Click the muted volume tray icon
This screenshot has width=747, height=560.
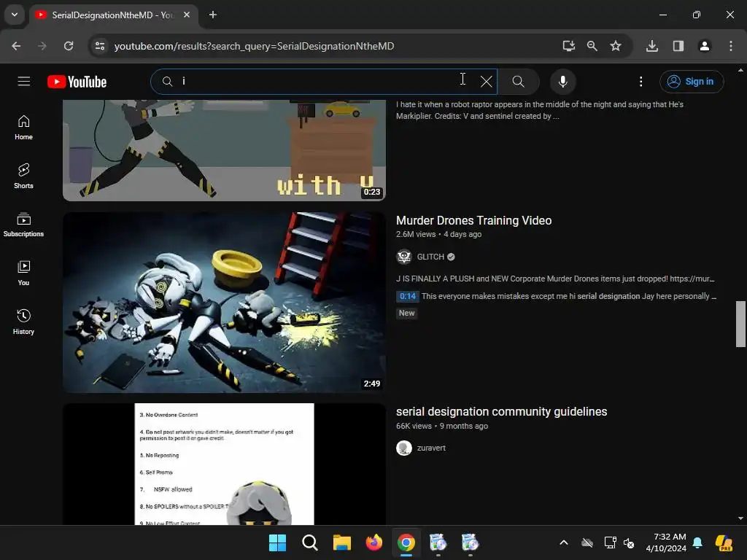click(630, 542)
